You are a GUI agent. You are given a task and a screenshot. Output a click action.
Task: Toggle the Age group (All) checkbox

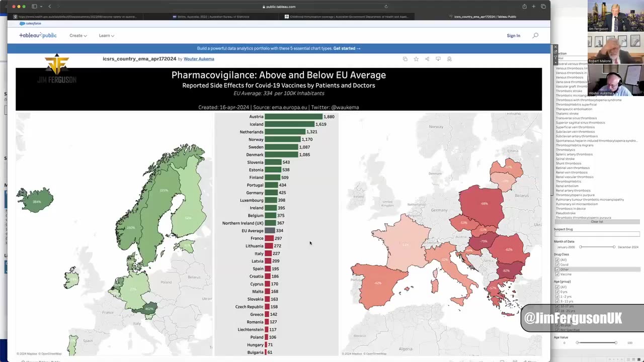pos(557,287)
